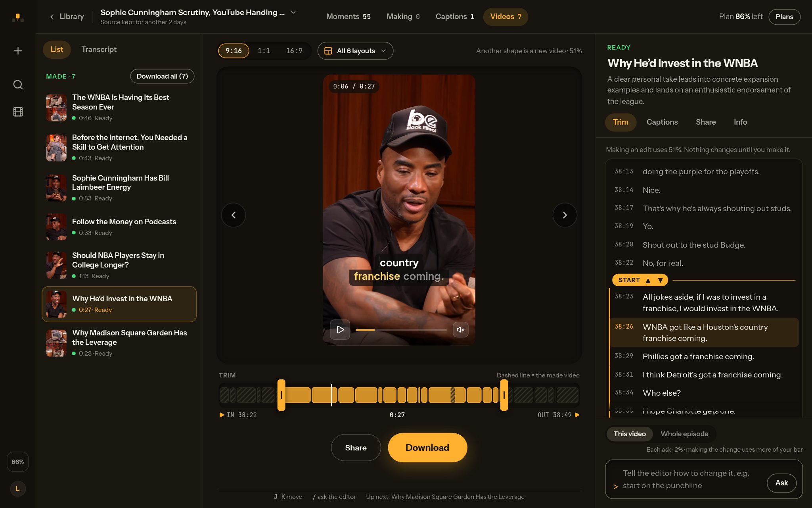This screenshot has height=508, width=812.
Task: Click the large Download button
Action: pos(427,448)
